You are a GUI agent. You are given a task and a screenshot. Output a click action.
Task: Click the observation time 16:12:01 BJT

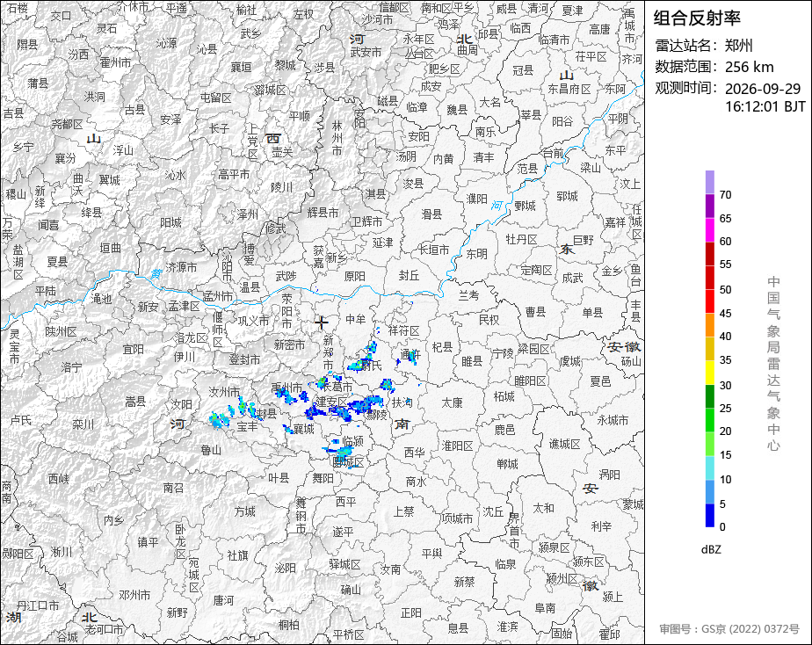click(x=765, y=106)
